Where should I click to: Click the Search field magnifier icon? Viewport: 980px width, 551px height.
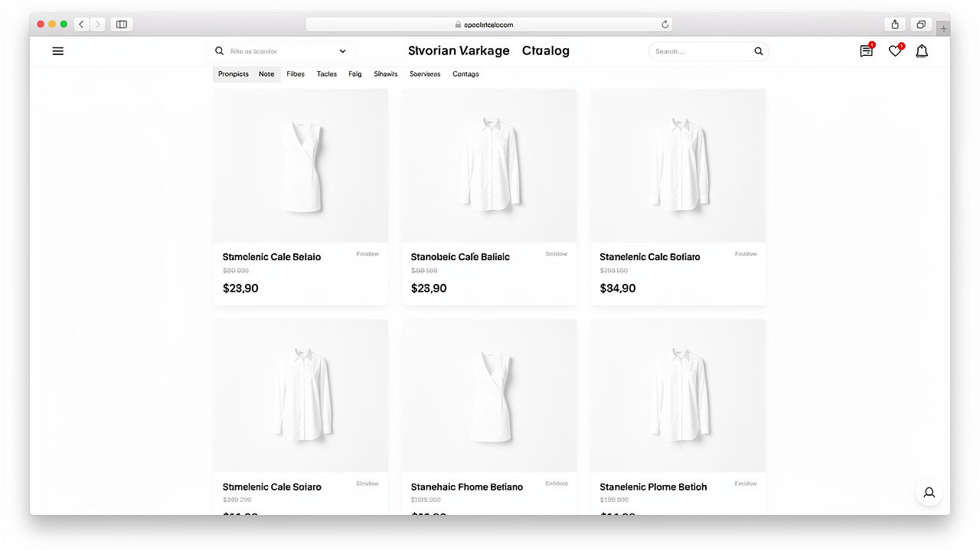click(759, 51)
